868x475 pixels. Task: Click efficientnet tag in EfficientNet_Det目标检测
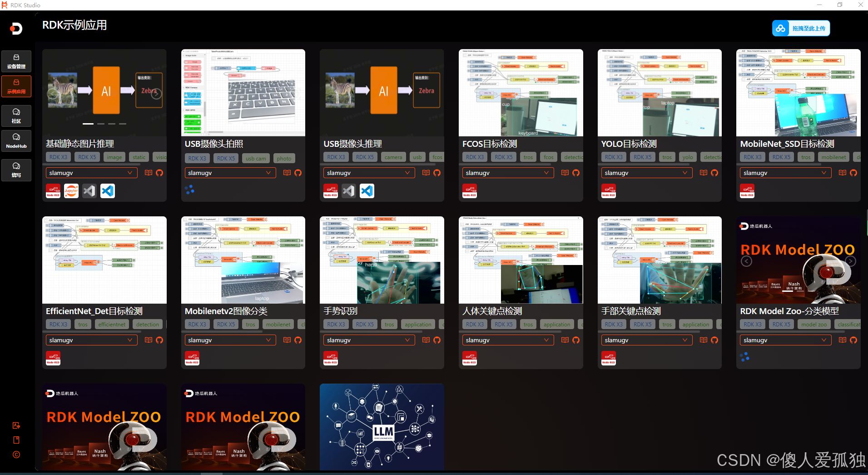click(x=112, y=325)
